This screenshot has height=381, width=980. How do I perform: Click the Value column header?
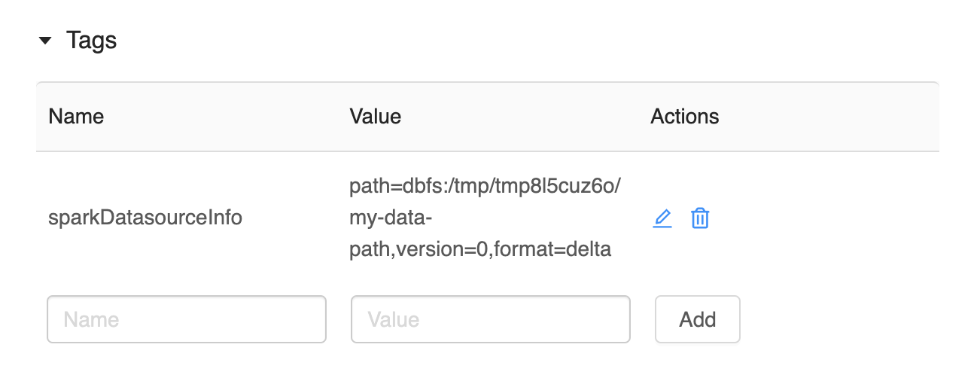pyautogui.click(x=375, y=117)
